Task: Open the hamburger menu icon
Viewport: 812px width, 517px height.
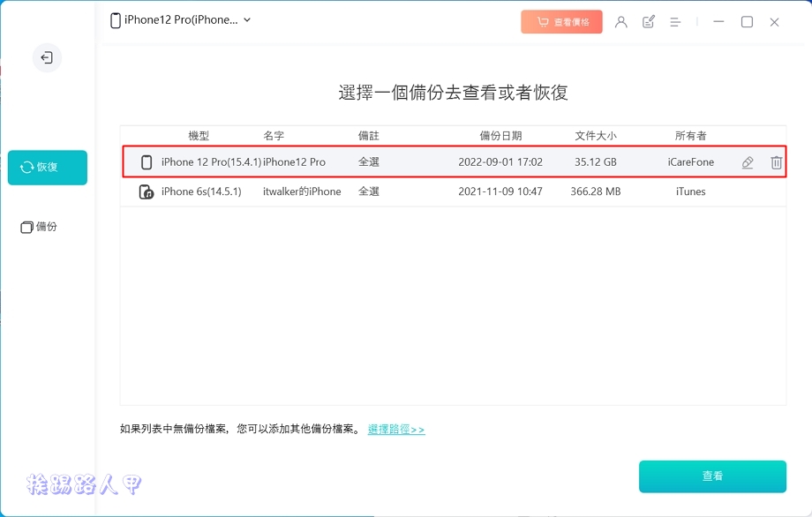Action: coord(675,22)
